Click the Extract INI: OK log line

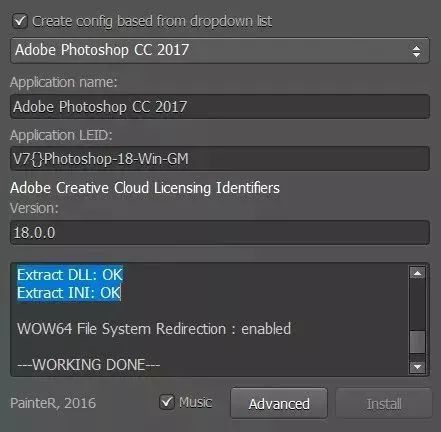[x=69, y=293]
